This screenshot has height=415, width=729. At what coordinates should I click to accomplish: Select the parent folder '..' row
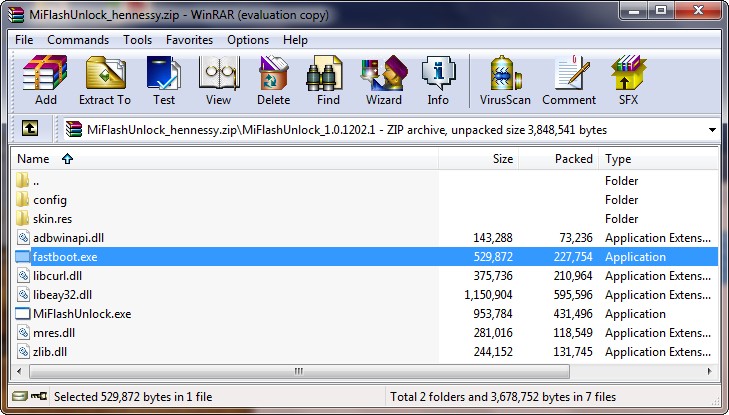point(364,180)
